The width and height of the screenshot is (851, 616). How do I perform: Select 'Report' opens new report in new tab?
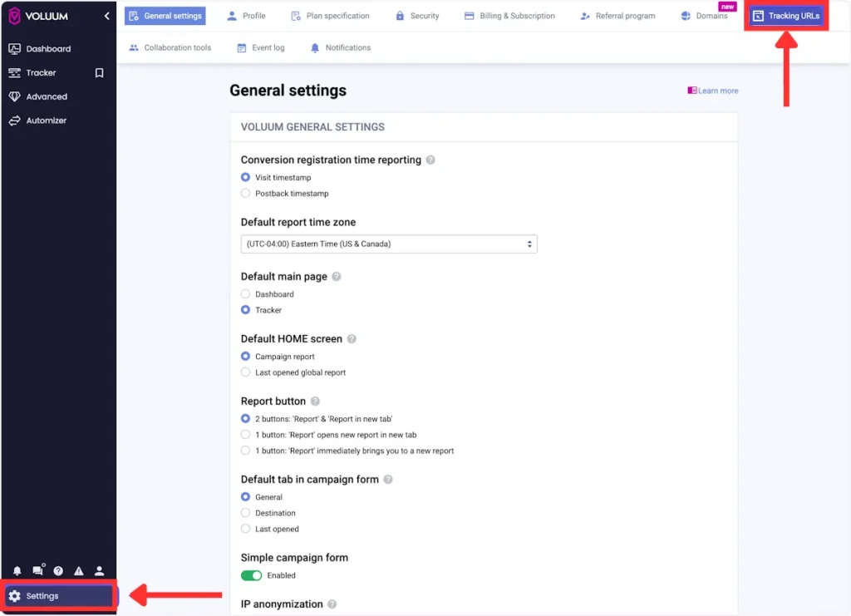[x=245, y=435]
